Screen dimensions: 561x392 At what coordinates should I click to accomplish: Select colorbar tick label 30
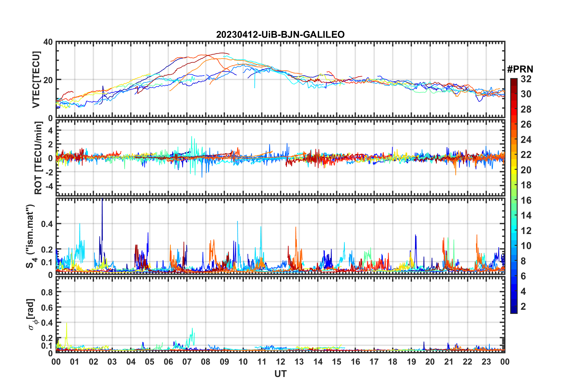526,94
